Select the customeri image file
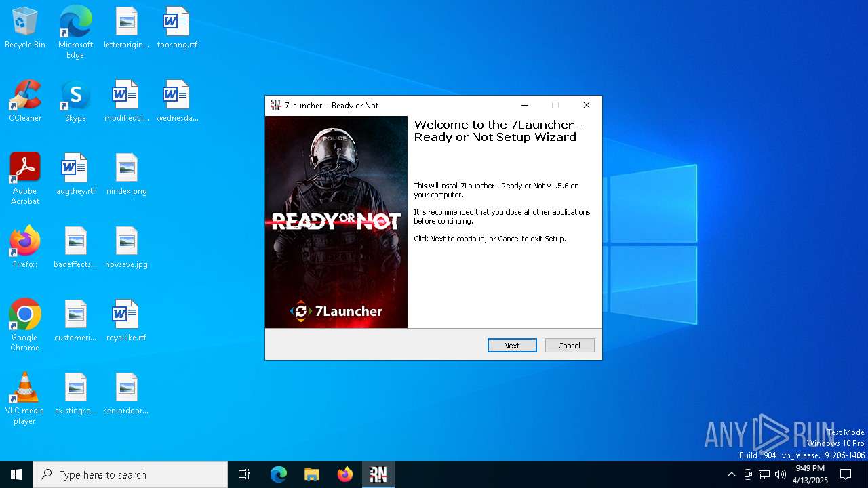Viewport: 868px width, 488px height. tap(75, 321)
